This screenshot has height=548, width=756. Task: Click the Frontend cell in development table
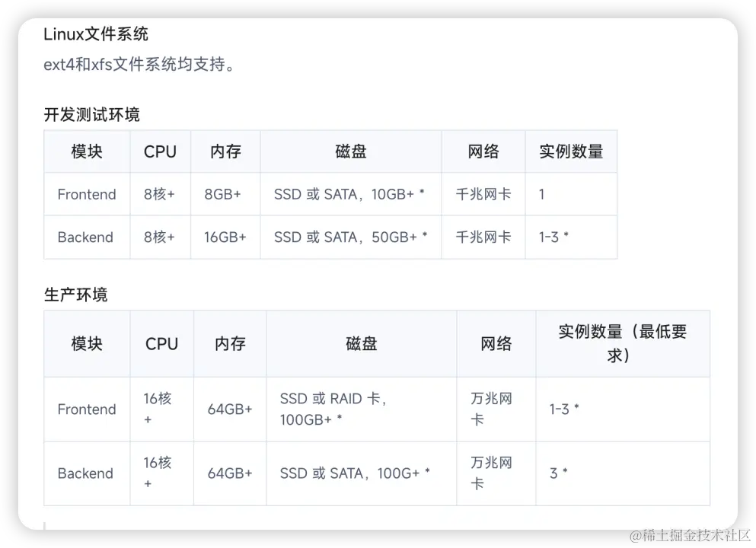(86, 194)
